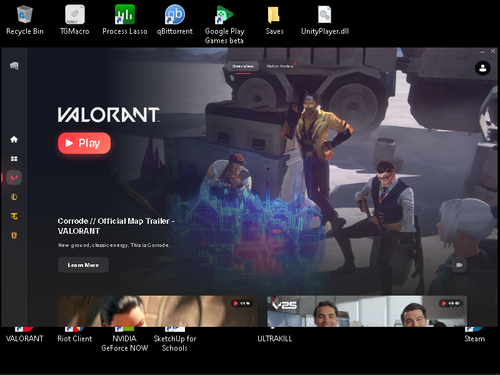The image size is (500, 375).
Task: Select the VALORANT desktop shortcut label
Action: (x=25, y=338)
